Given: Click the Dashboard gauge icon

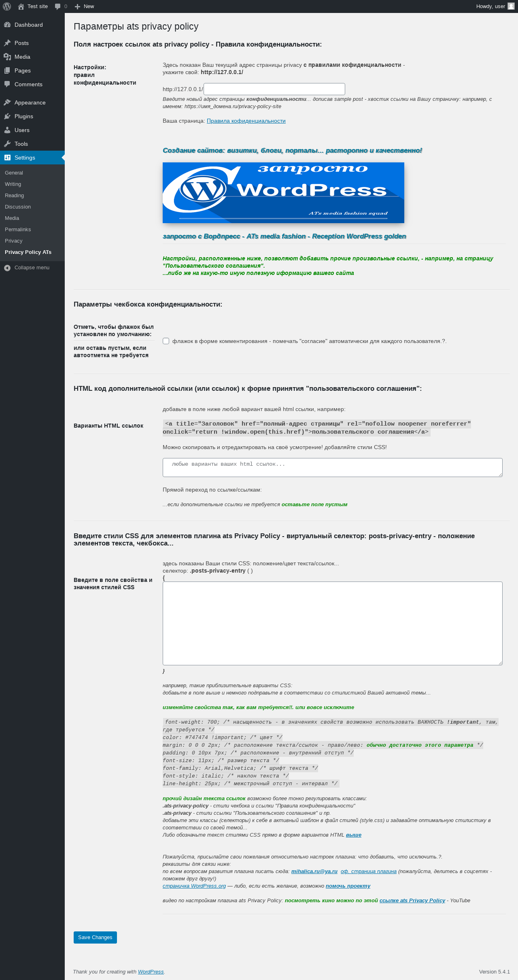Looking at the screenshot, I should (x=7, y=25).
